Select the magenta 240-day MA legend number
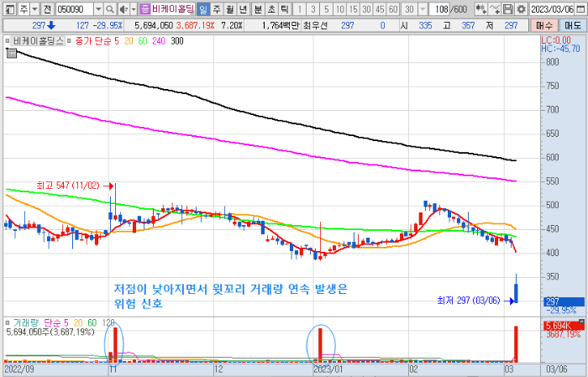Screen dimensions: 588x377 tap(159, 41)
